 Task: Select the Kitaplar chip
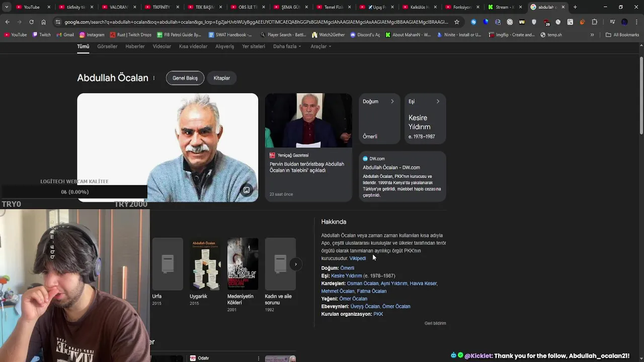click(222, 78)
